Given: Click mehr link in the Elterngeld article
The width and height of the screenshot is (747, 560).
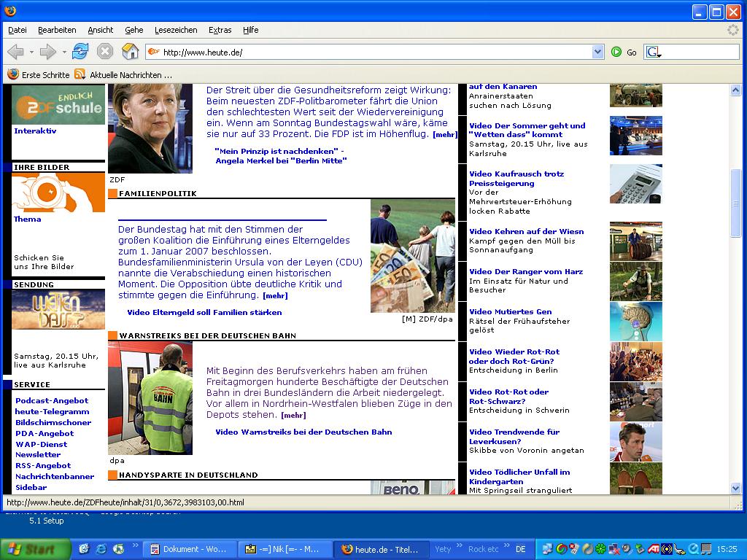Looking at the screenshot, I should 275,296.
